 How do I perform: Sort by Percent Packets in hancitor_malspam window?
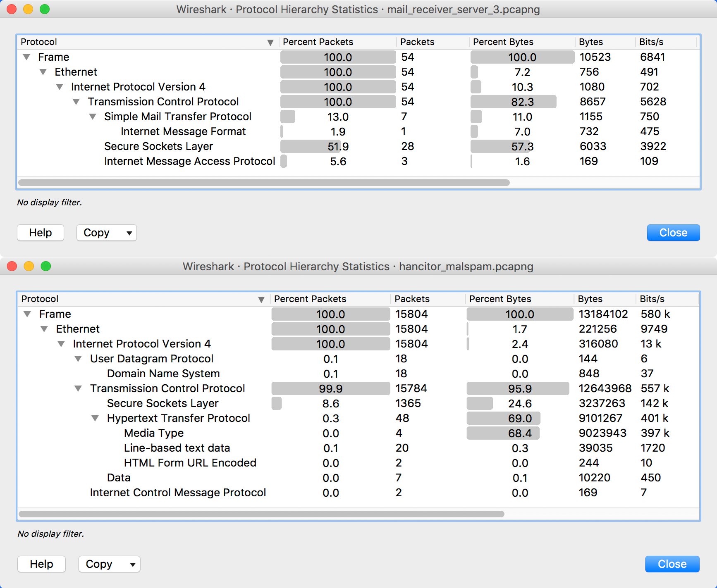[330, 299]
